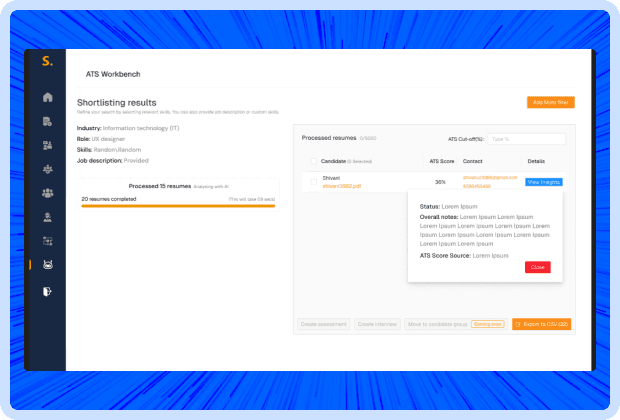Click Shivani's gmail address link
This screenshot has width=620, height=420.
(x=490, y=178)
